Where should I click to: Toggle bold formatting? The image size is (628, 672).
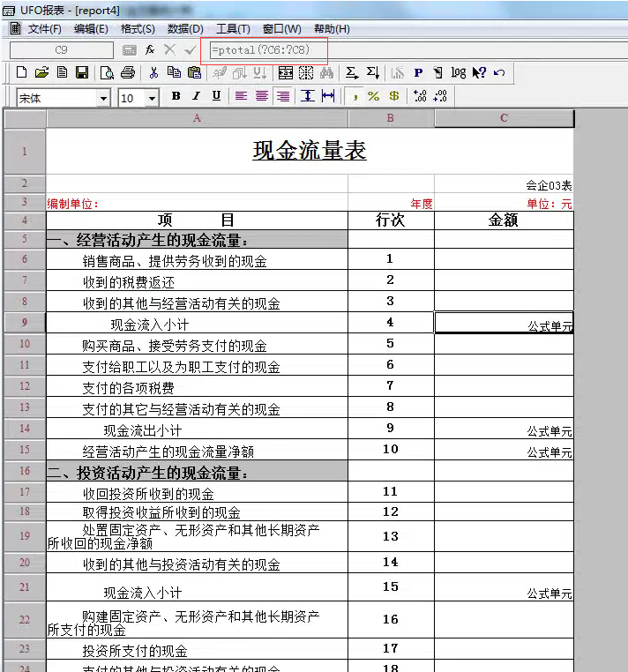tap(176, 95)
